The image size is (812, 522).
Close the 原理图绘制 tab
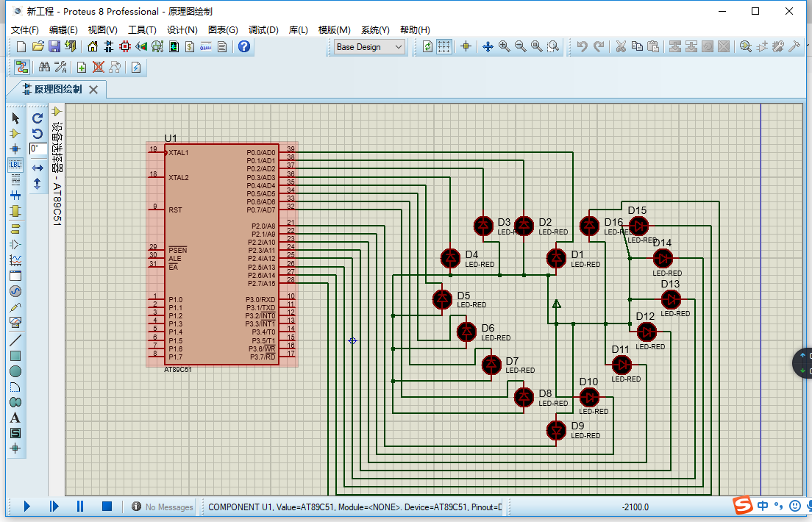click(93, 90)
